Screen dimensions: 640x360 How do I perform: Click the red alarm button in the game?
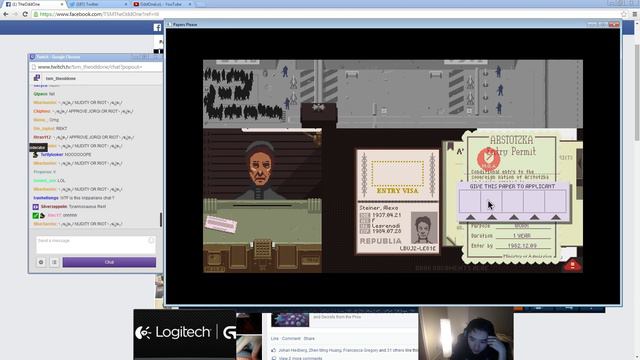coord(572,266)
